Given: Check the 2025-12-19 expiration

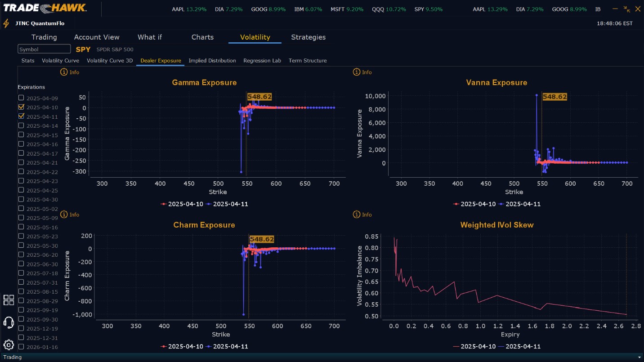Looking at the screenshot, I should (21, 328).
